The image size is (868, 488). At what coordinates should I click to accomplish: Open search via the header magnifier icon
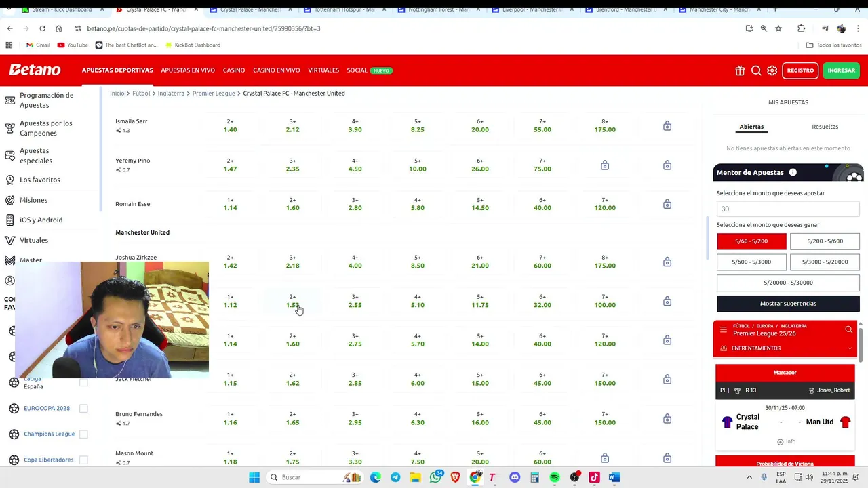click(x=756, y=70)
